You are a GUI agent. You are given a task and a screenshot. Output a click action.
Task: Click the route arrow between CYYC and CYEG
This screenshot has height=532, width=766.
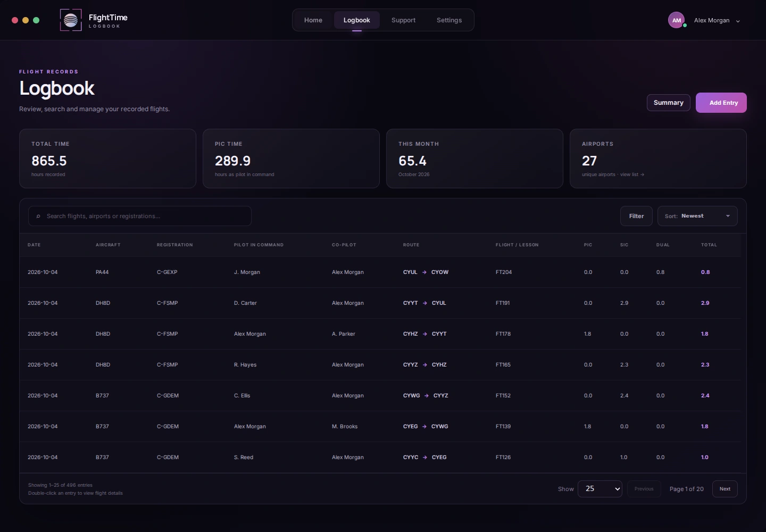coord(425,458)
